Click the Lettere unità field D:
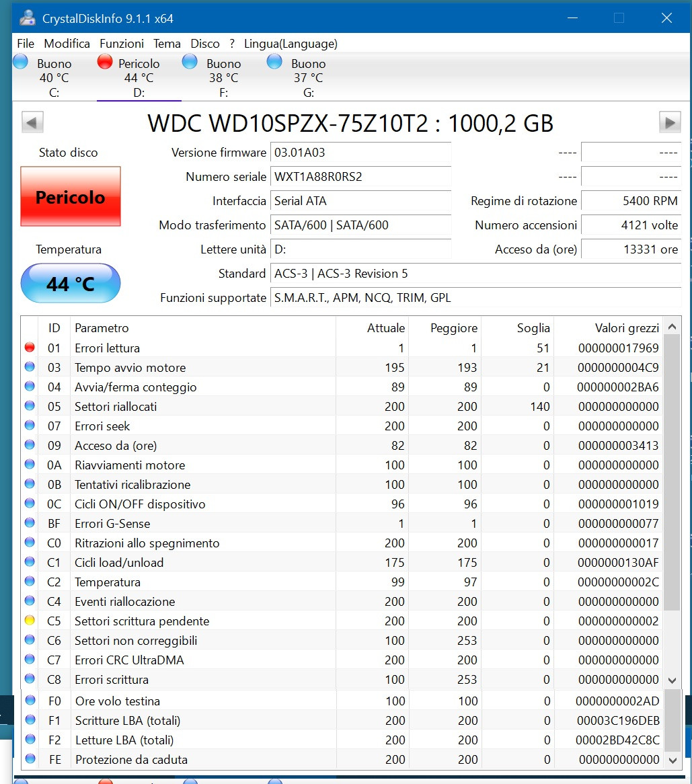Screen dimensions: 692x784 360,249
